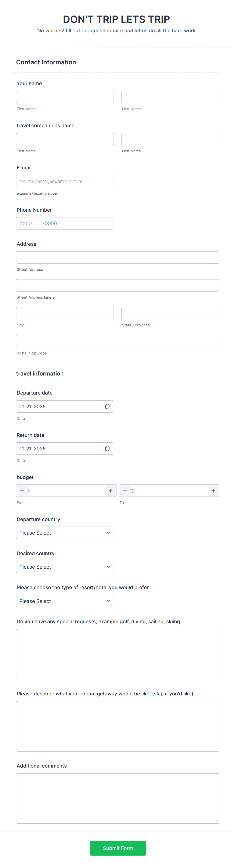Click the minus icon on the From budget
The width and height of the screenshot is (233, 868).
click(22, 490)
